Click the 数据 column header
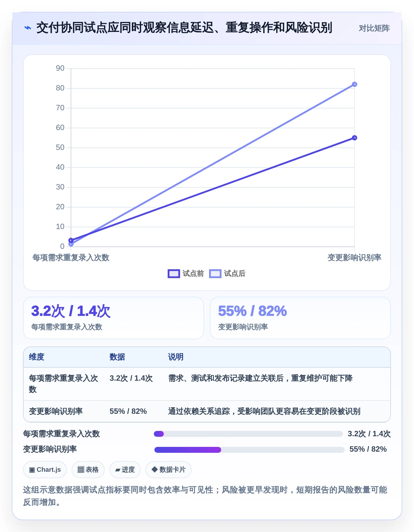Viewport: 414px width, 532px height. (x=117, y=357)
